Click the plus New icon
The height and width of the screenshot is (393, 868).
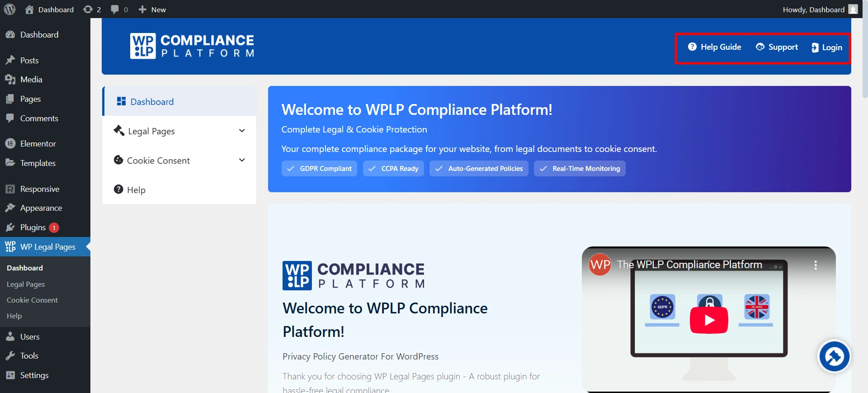point(142,9)
